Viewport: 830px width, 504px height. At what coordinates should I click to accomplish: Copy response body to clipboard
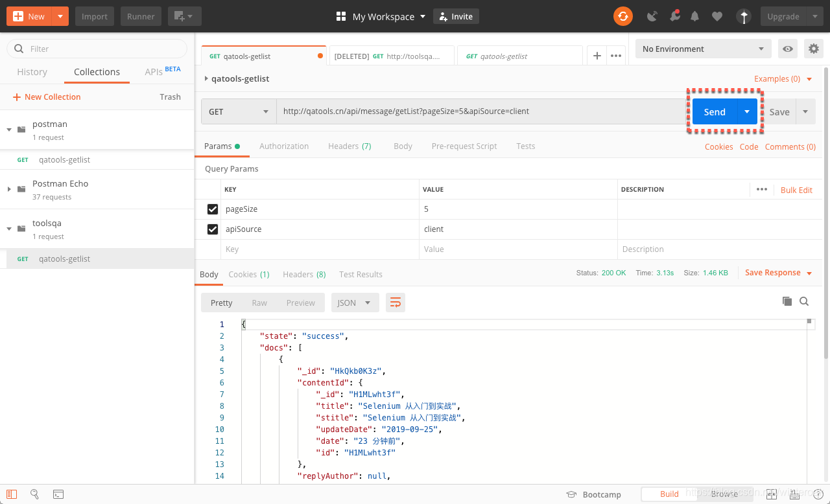pyautogui.click(x=787, y=301)
